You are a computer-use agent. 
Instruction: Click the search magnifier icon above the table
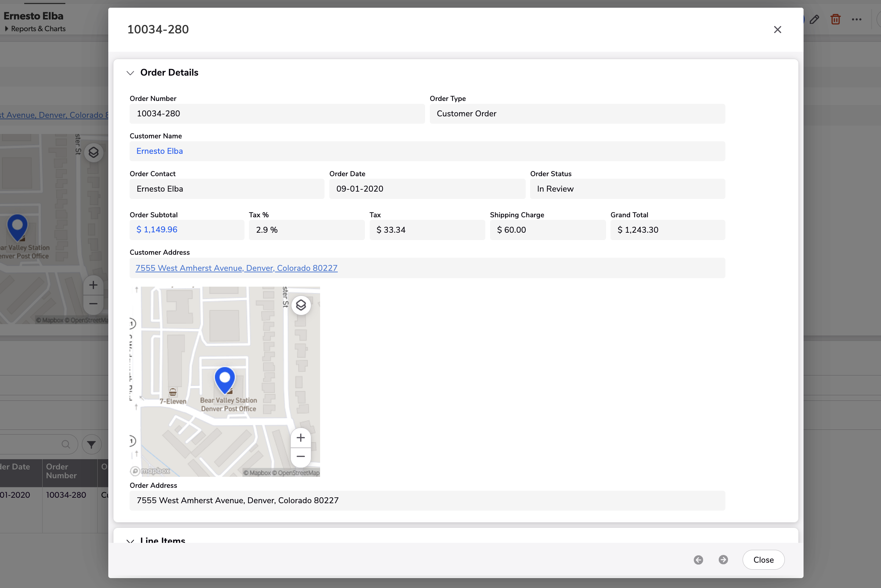tap(66, 444)
